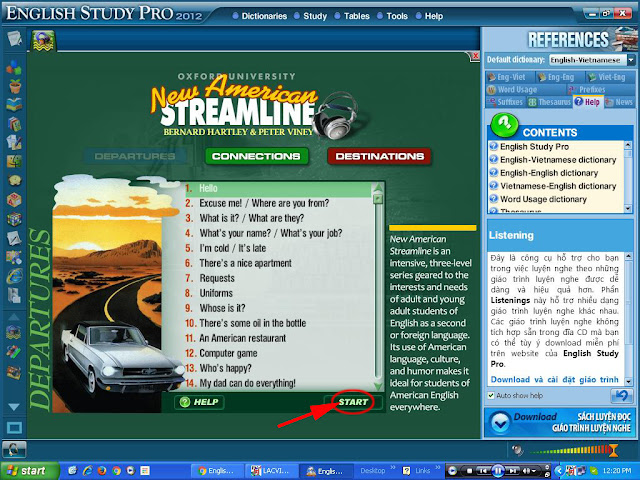Expand the sidebar down arrow

pos(14,407)
